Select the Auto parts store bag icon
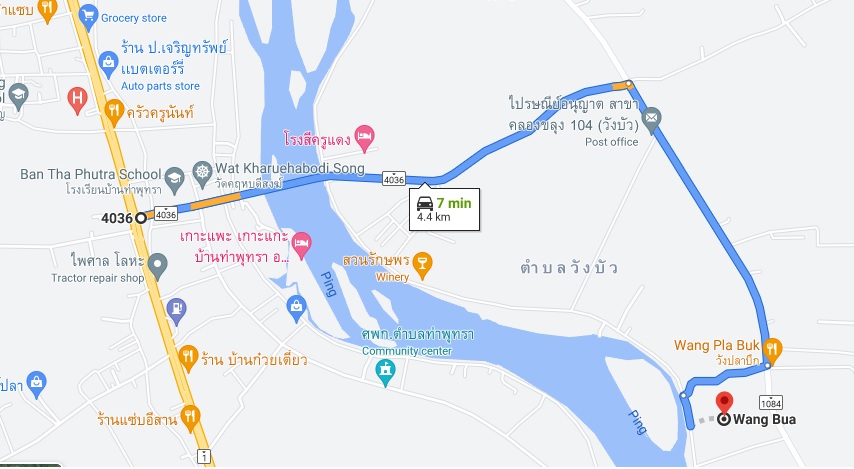The height and width of the screenshot is (469, 854). [108, 64]
